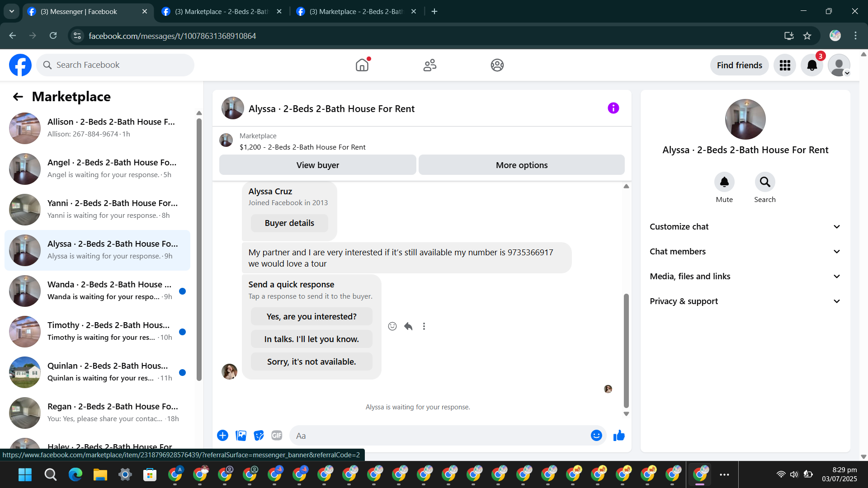This screenshot has height=488, width=868.
Task: Mute this chat with bell icon
Action: coord(724,182)
